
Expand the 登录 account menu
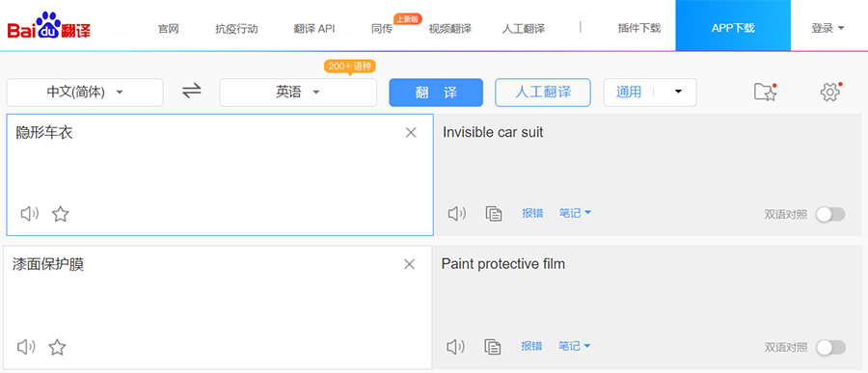[x=827, y=28]
